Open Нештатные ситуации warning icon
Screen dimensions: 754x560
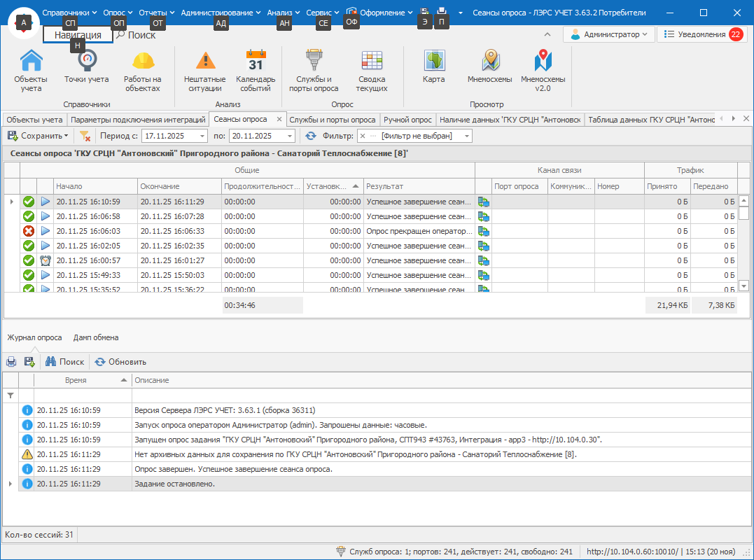205,62
